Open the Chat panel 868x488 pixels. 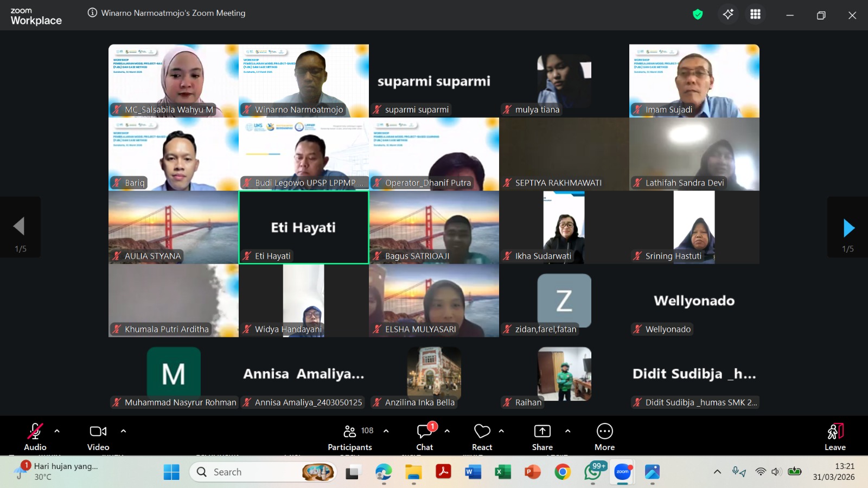click(425, 436)
